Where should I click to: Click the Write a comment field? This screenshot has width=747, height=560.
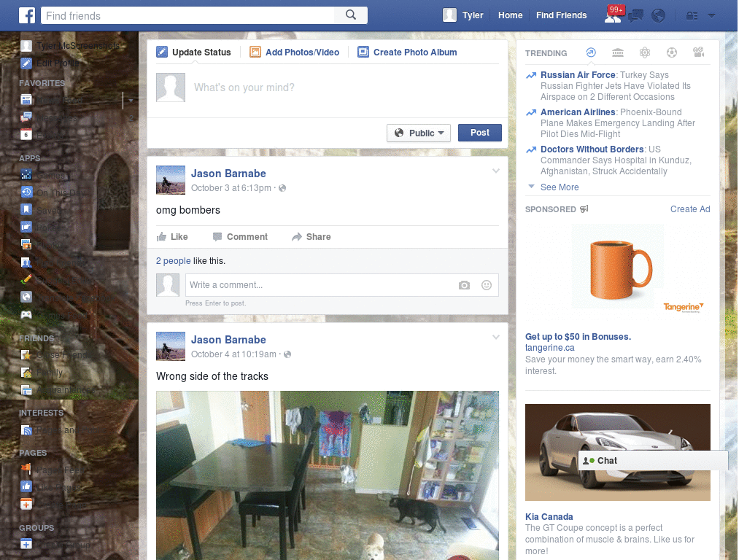pyautogui.click(x=320, y=285)
